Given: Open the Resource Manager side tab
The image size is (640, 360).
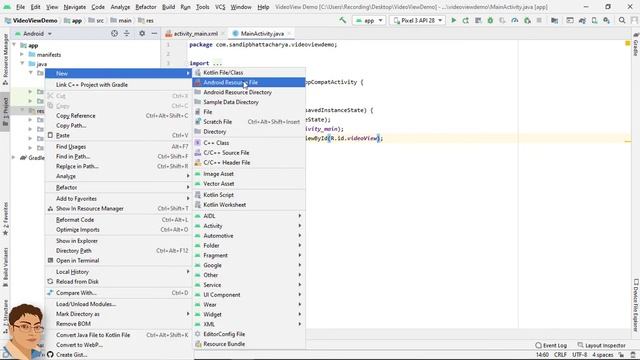Looking at the screenshot, I should 5,59.
